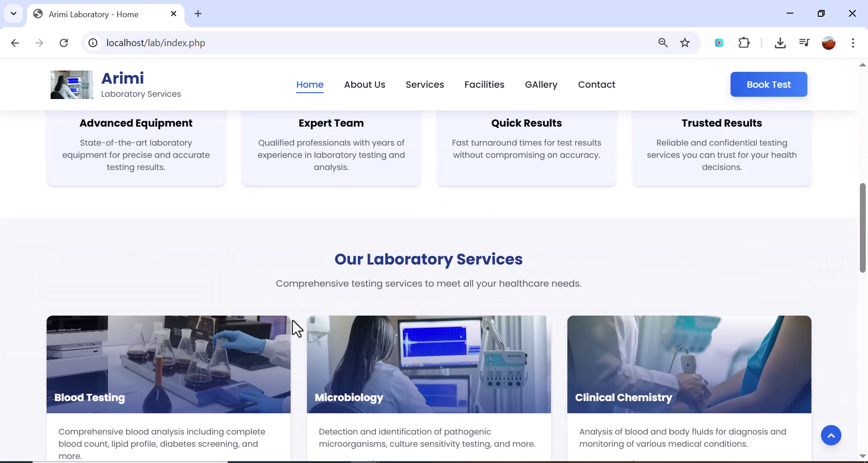
Task: Open the GAllery menu link
Action: 541,85
